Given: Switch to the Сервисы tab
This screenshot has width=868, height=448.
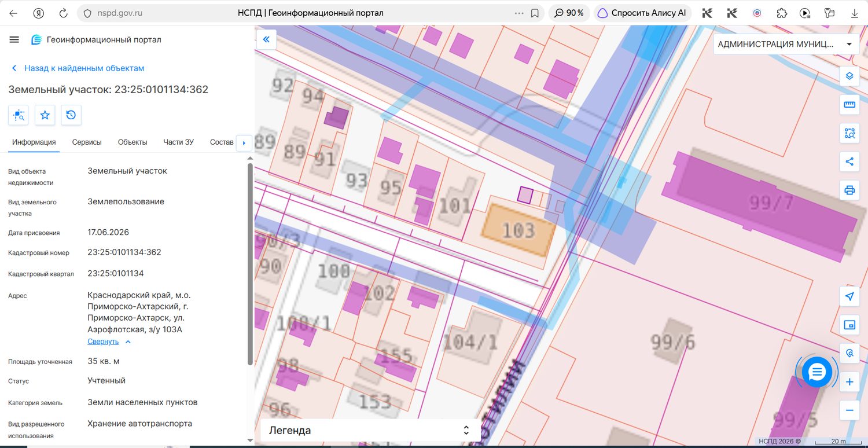Looking at the screenshot, I should tap(87, 142).
